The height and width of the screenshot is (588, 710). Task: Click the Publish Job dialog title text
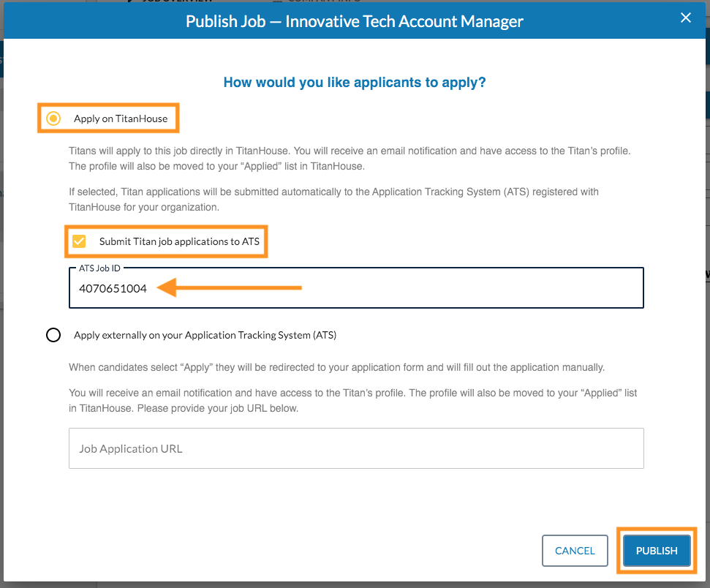tap(355, 21)
